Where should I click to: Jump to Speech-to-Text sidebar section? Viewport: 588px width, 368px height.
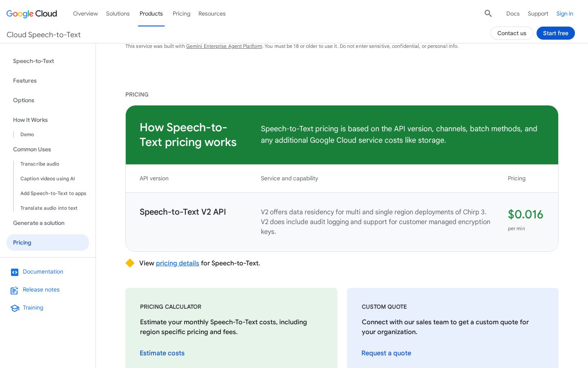pyautogui.click(x=33, y=61)
